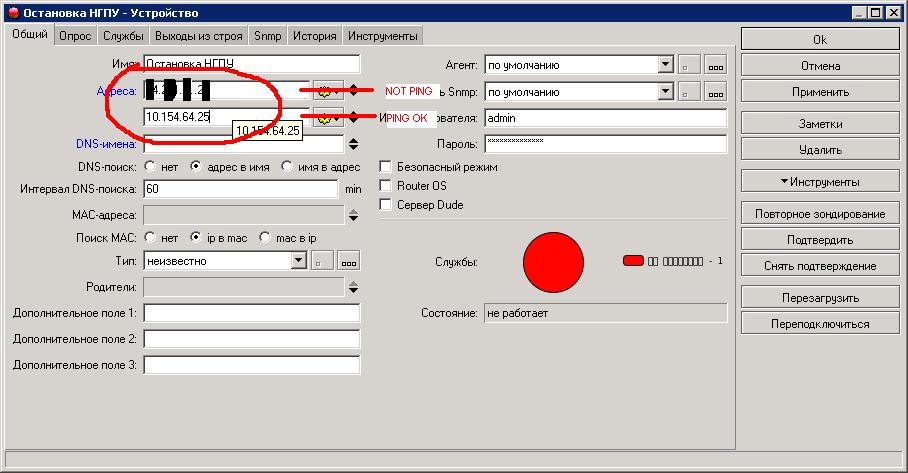Switch to the Snmp tab
Viewport: 908px width, 473px height.
268,36
